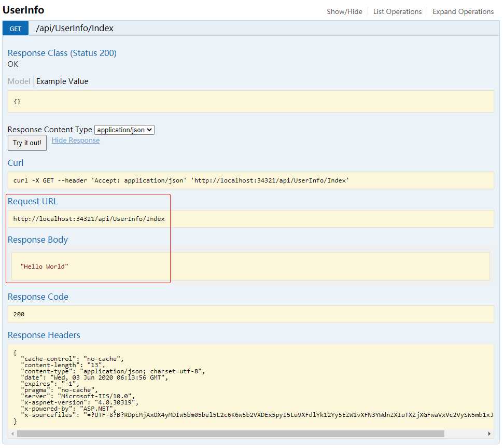
Task: Click the Response Headers heading
Action: [x=44, y=335]
